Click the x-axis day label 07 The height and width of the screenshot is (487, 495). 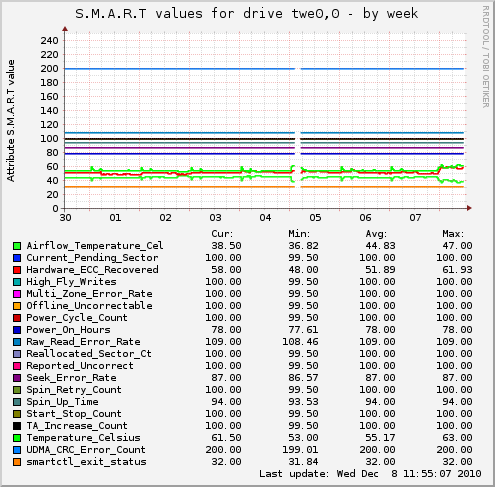tap(415, 218)
